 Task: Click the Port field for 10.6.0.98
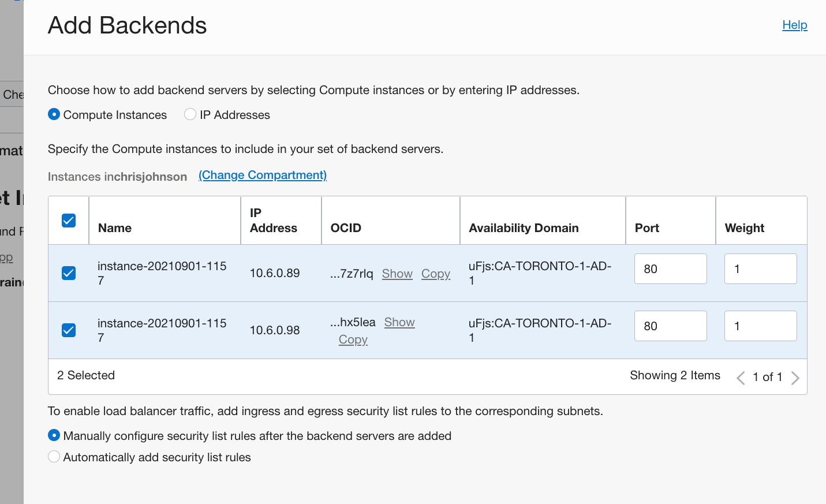[x=670, y=326]
